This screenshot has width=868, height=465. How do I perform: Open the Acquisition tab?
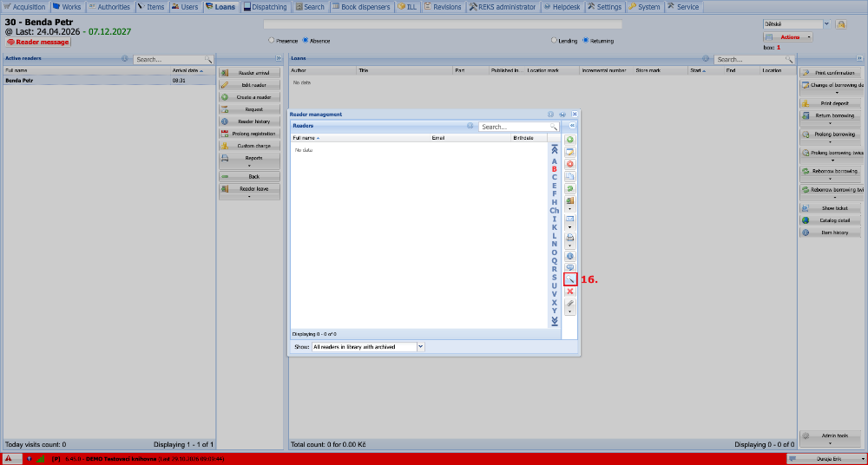(25, 7)
